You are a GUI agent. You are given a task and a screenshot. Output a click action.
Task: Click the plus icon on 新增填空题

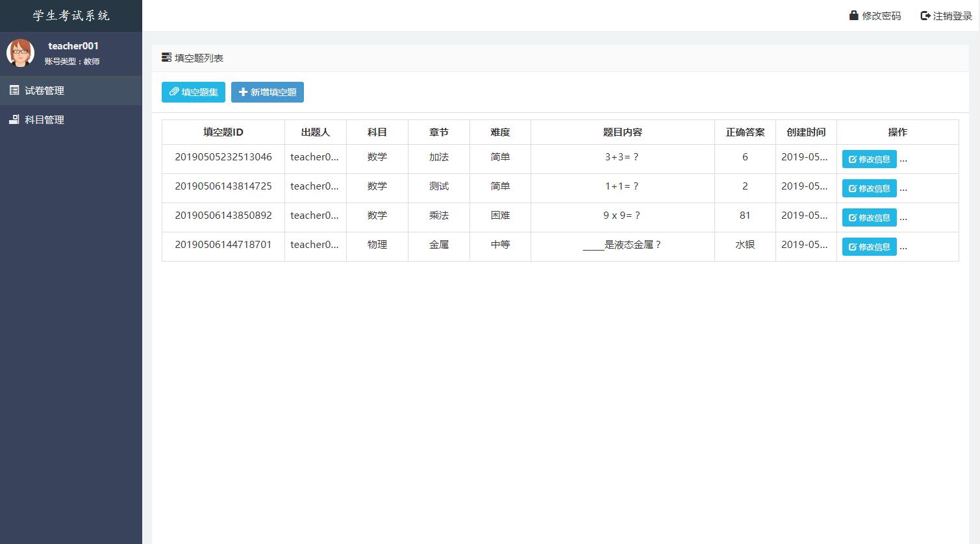(x=244, y=92)
